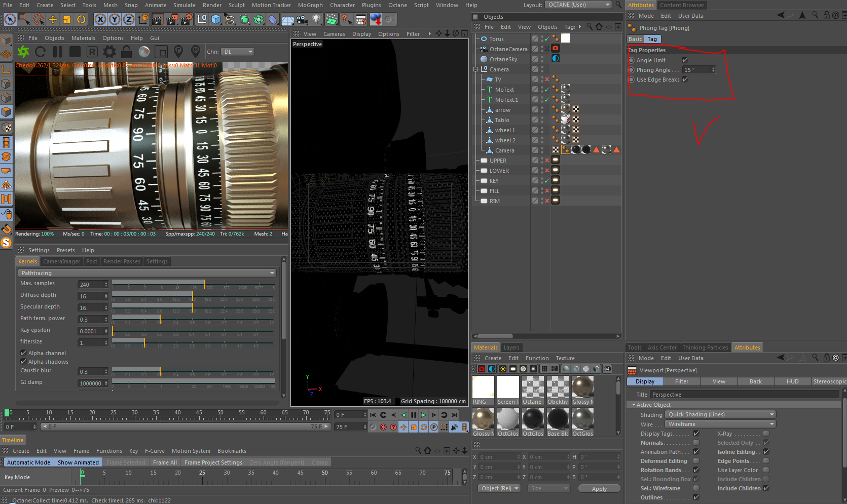Select the Move tool in top toolbar

(53, 20)
